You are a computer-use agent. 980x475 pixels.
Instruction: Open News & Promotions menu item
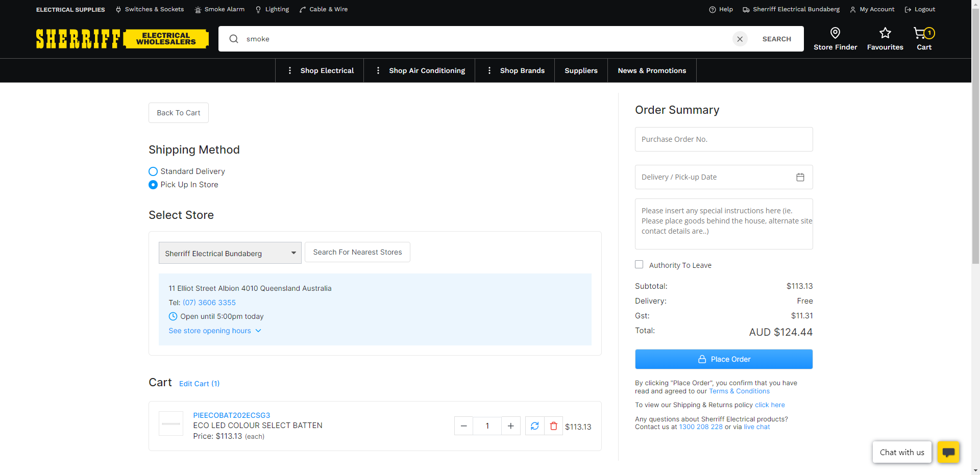pyautogui.click(x=651, y=70)
